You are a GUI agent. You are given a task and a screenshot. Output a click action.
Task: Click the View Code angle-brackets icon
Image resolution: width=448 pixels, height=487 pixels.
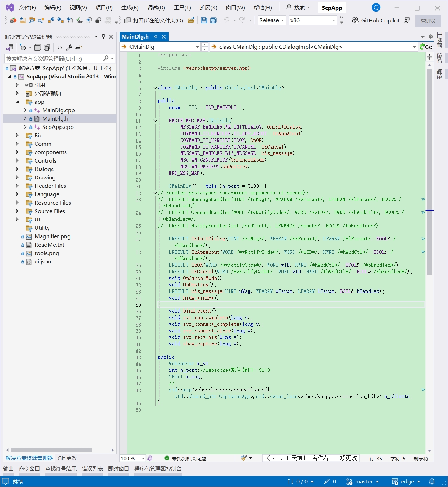(60, 48)
